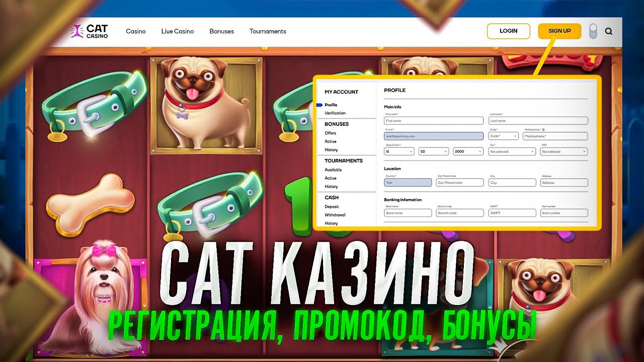Open Offers under Bonuses
The height and width of the screenshot is (362, 644).
click(x=331, y=133)
